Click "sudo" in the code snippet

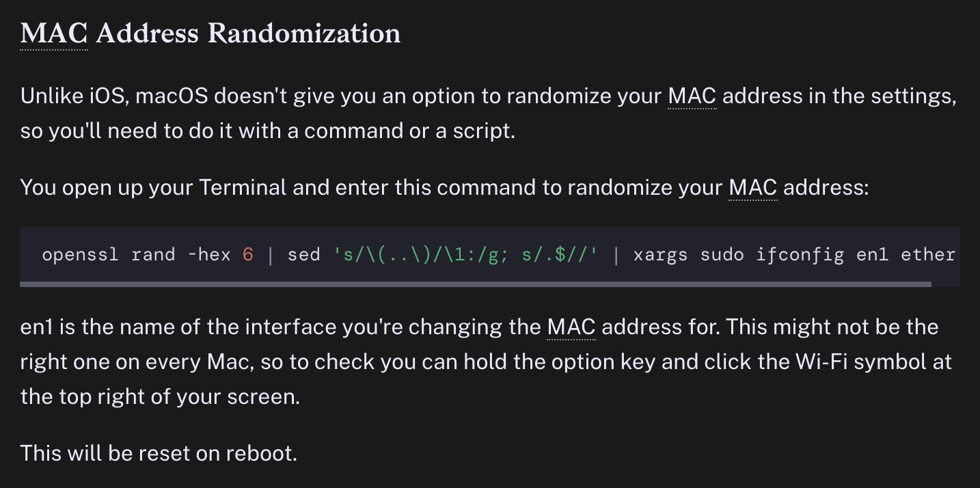(722, 255)
